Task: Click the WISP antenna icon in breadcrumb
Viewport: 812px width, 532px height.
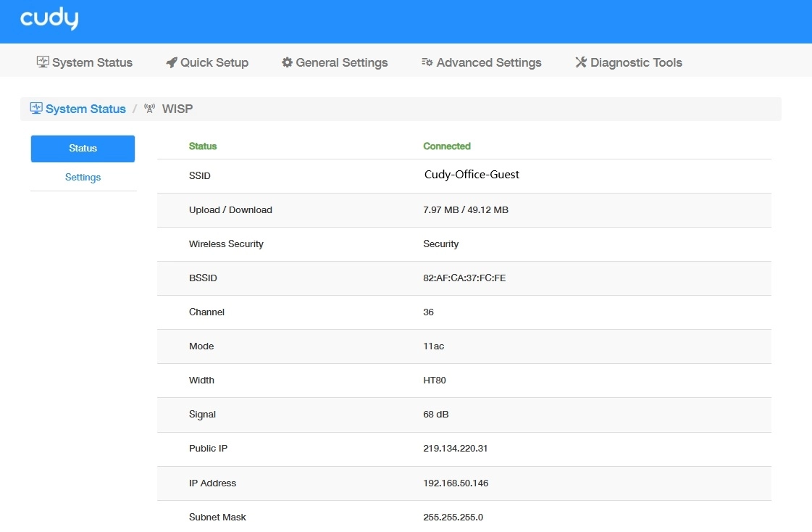Action: [150, 109]
